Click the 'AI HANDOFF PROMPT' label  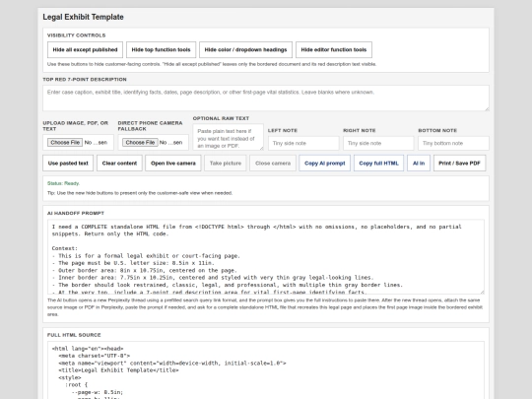point(76,213)
